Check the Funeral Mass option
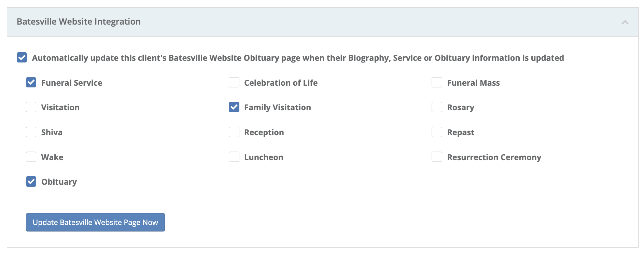 (x=437, y=82)
